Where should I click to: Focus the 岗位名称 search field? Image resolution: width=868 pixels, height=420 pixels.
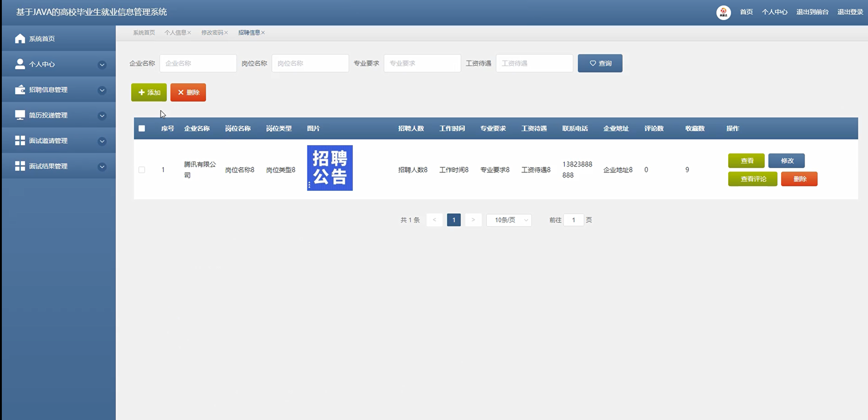(x=310, y=63)
